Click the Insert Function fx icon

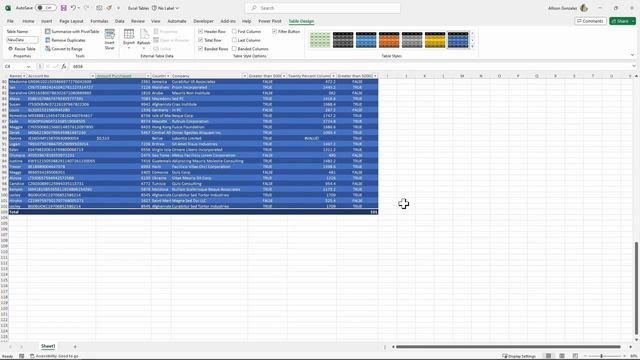tap(64, 66)
